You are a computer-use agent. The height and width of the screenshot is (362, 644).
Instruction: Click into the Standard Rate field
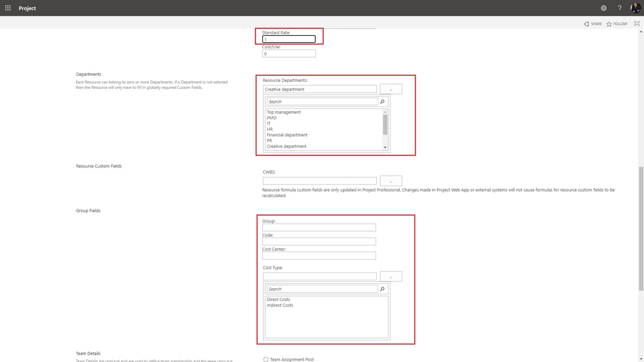pos(289,39)
